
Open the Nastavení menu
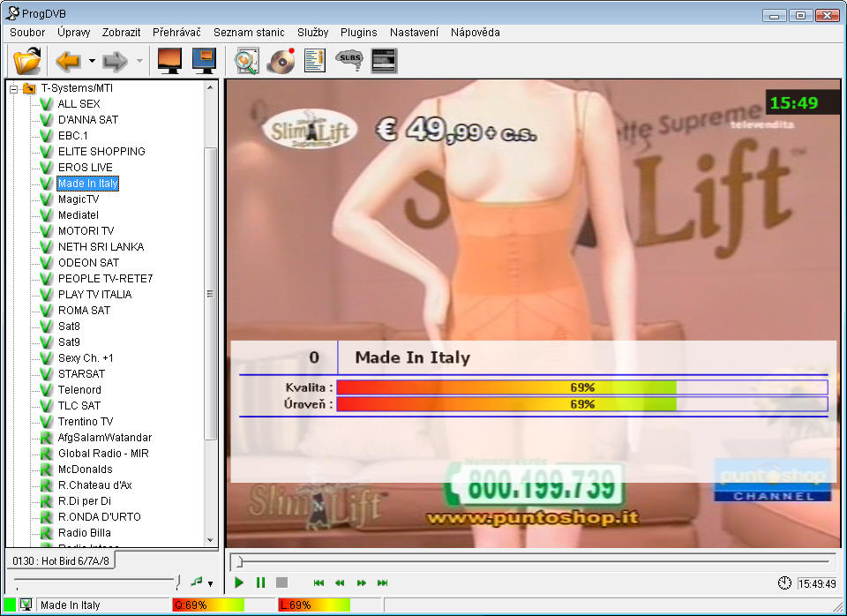point(414,32)
